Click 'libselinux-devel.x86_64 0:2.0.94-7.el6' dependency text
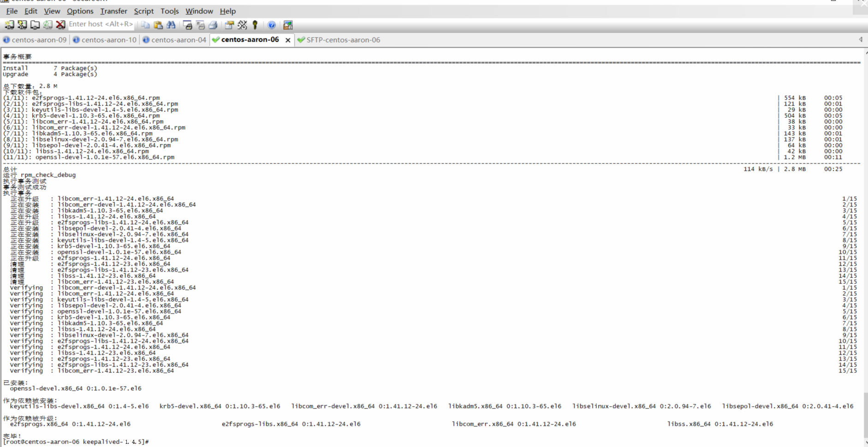 coord(642,406)
